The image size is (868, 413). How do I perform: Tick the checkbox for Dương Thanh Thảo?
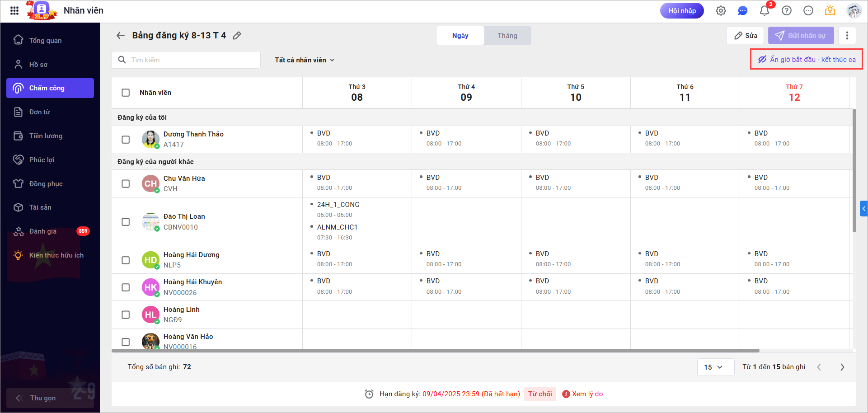click(126, 140)
